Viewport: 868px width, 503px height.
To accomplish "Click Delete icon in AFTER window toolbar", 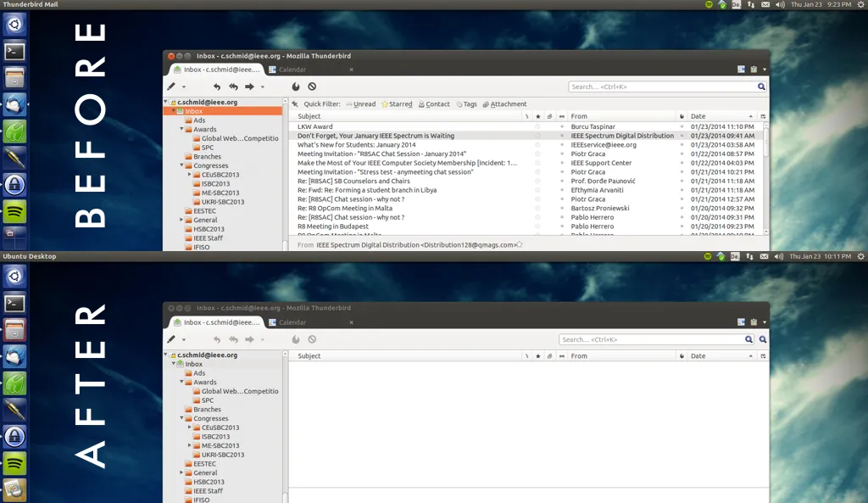I will coord(312,339).
